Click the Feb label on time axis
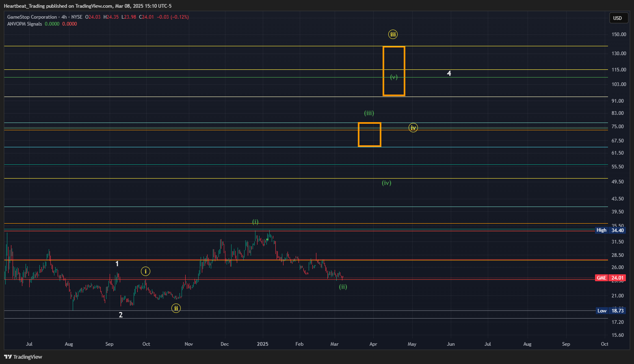This screenshot has width=634, height=364. [299, 344]
